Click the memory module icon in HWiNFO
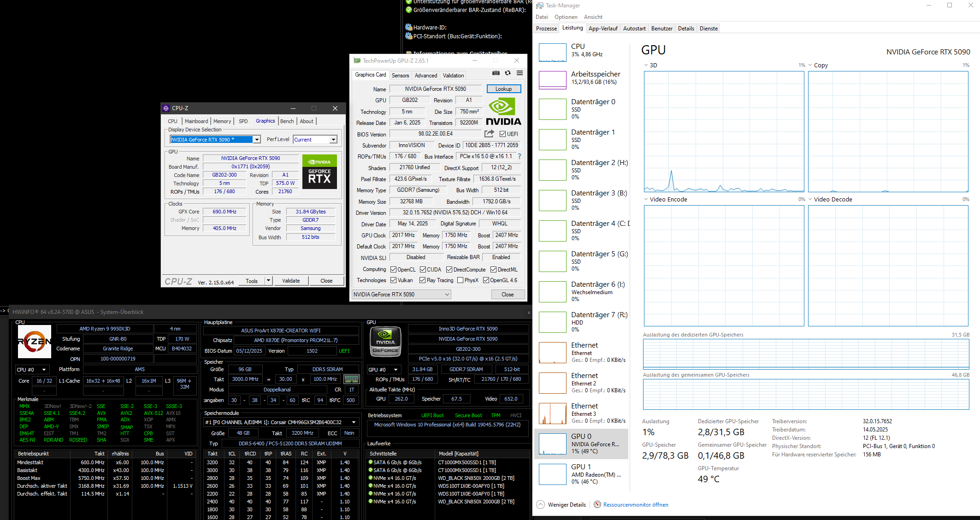980x520 pixels. [x=352, y=379]
